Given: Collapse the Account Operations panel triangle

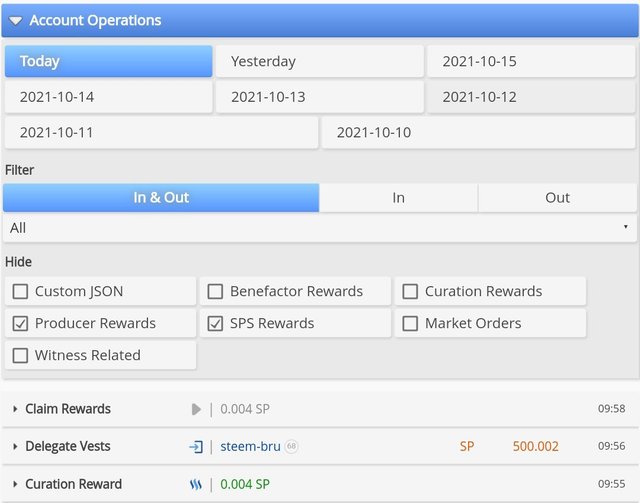Looking at the screenshot, I should point(16,20).
